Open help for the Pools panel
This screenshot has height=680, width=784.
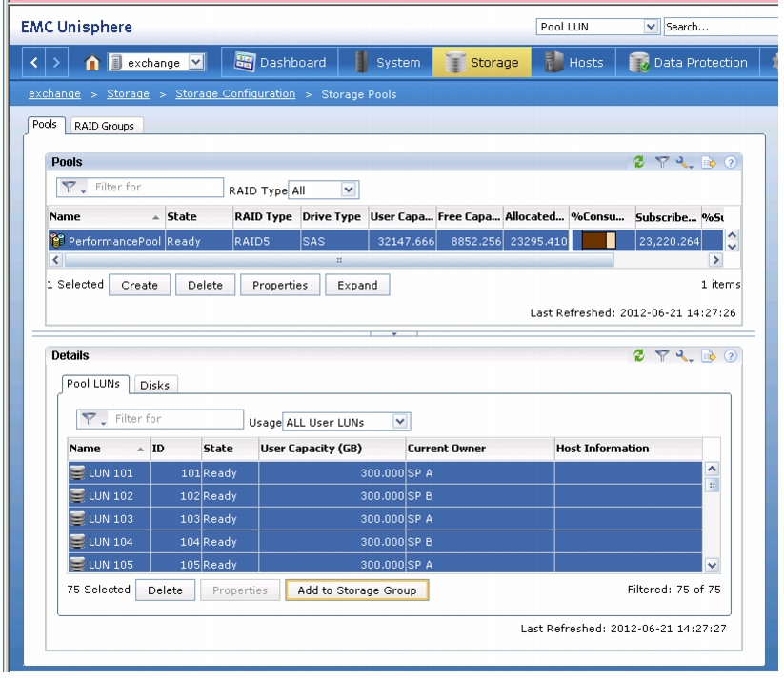[x=731, y=162]
